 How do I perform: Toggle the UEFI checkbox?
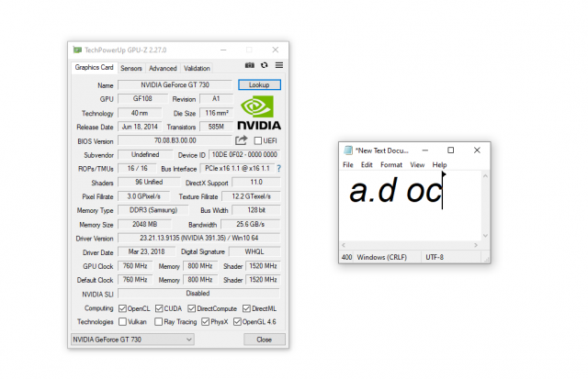(x=257, y=140)
